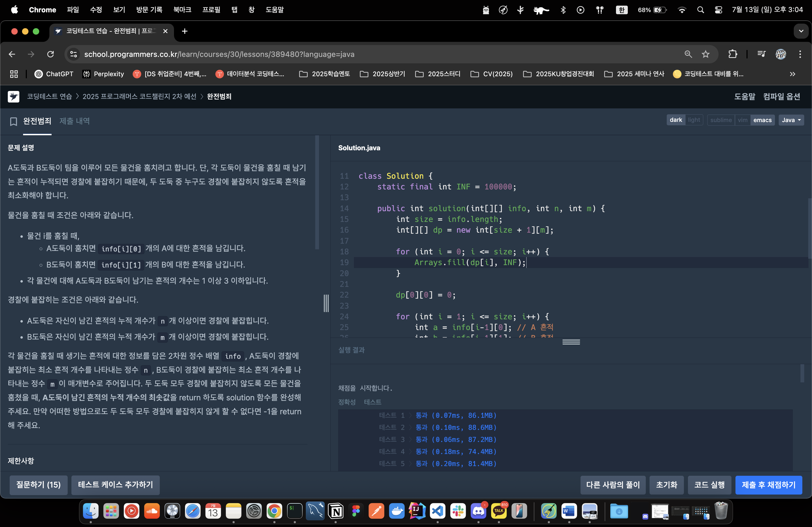This screenshot has height=527, width=812.
Task: Click the Programmers logo icon
Action: tap(14, 97)
